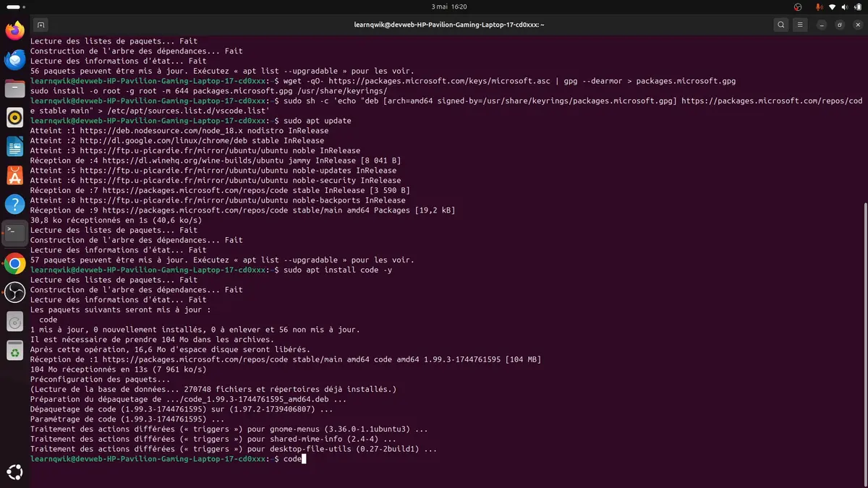Open the terminal hamburger menu

pos(800,25)
